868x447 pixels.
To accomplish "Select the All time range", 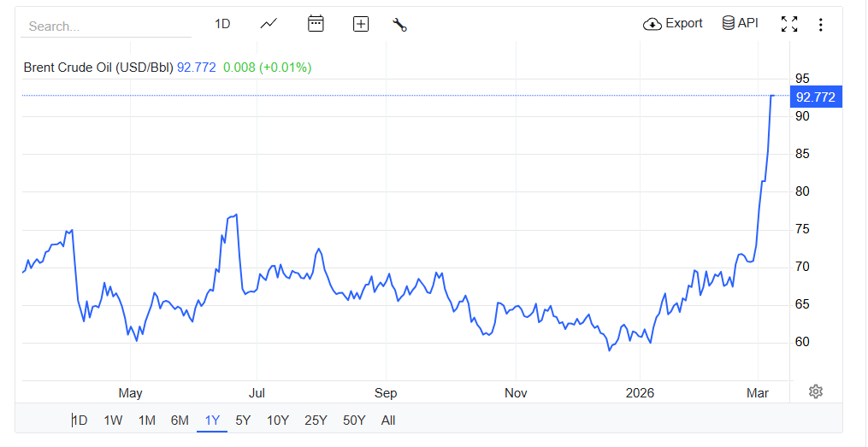I will (388, 420).
